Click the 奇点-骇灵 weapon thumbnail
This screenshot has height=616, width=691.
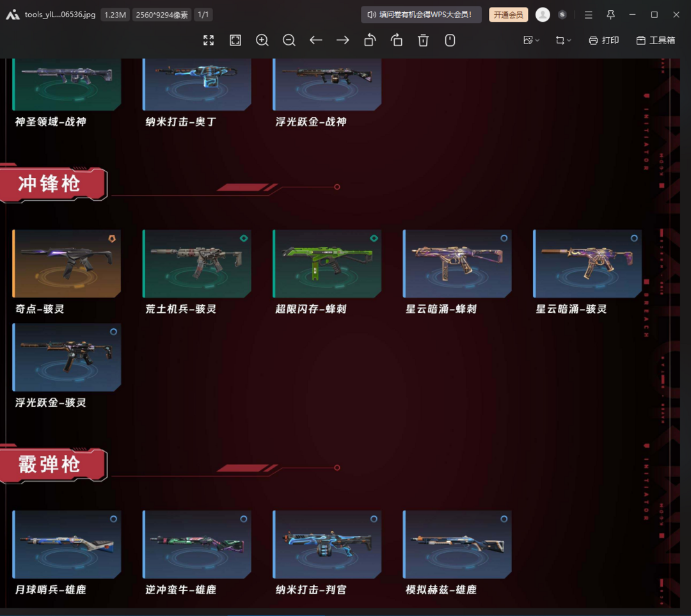click(67, 264)
